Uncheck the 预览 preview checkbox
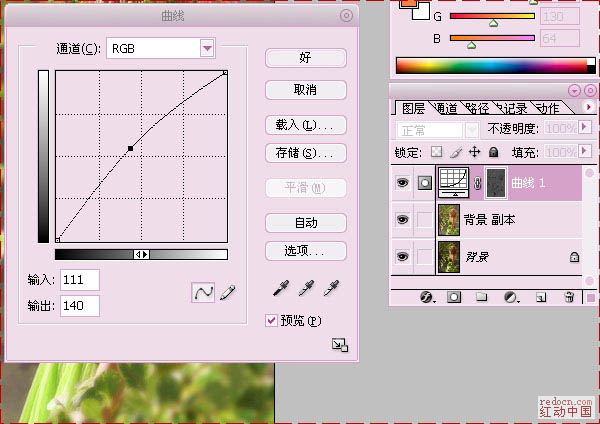 click(271, 320)
